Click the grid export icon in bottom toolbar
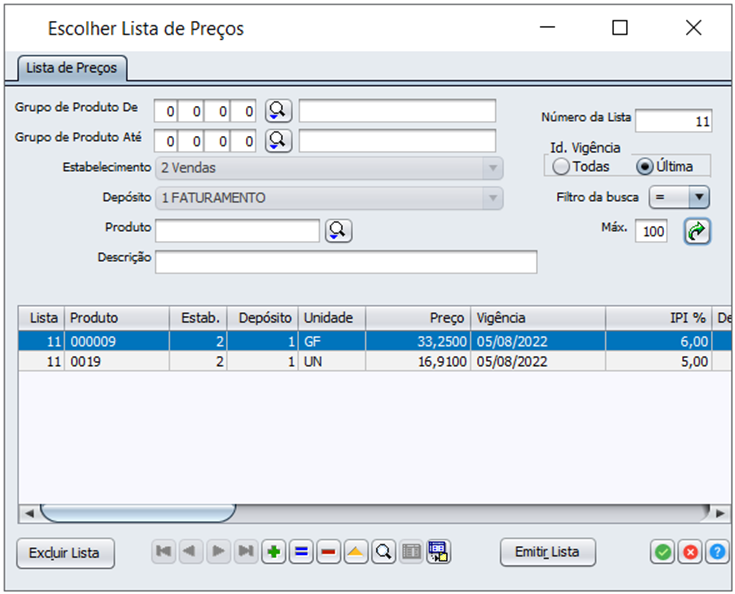735x594 pixels. point(438,552)
